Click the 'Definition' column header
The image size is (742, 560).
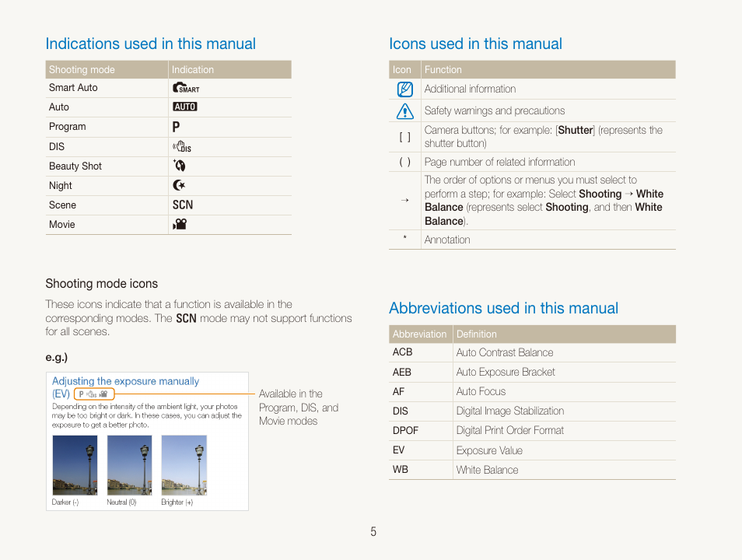[477, 334]
